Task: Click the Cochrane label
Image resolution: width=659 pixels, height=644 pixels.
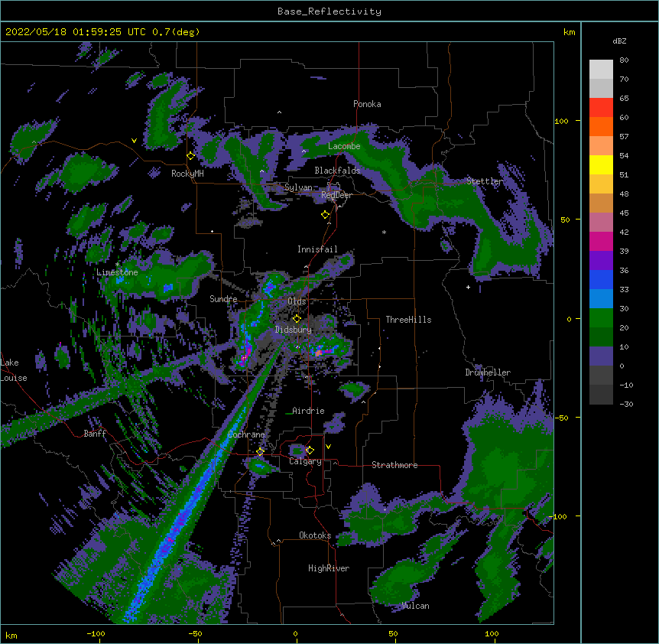Action: tap(246, 434)
